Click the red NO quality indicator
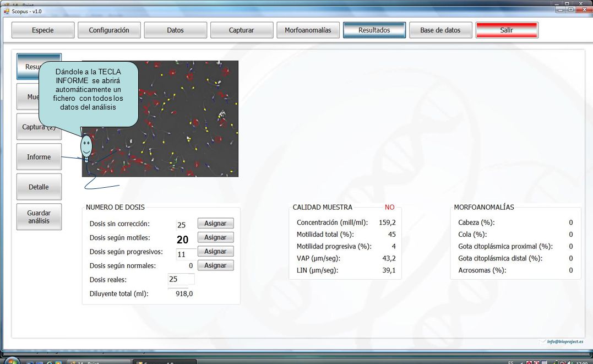593x364 pixels. [389, 208]
